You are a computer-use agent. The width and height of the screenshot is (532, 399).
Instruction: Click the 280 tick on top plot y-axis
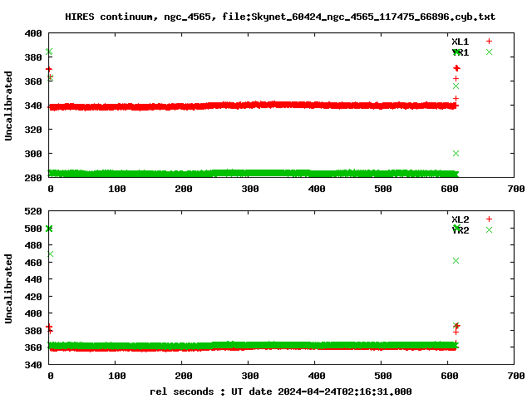(x=33, y=177)
